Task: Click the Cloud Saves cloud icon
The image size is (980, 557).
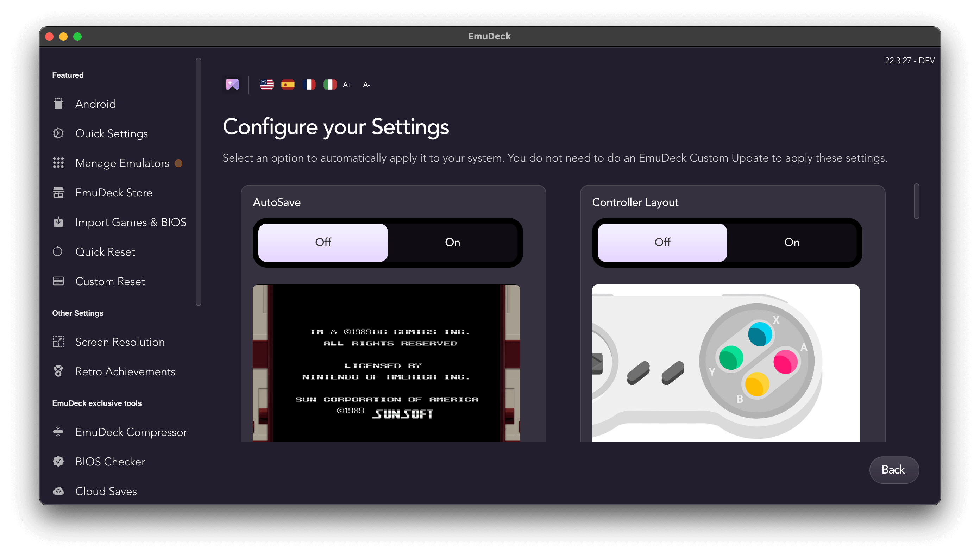Action: pyautogui.click(x=58, y=491)
